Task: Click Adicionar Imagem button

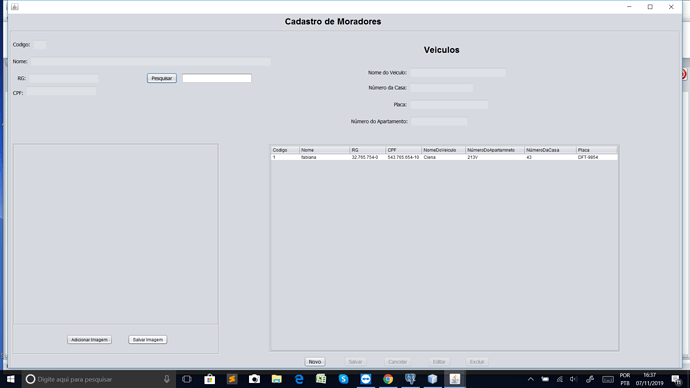Action: pos(89,340)
